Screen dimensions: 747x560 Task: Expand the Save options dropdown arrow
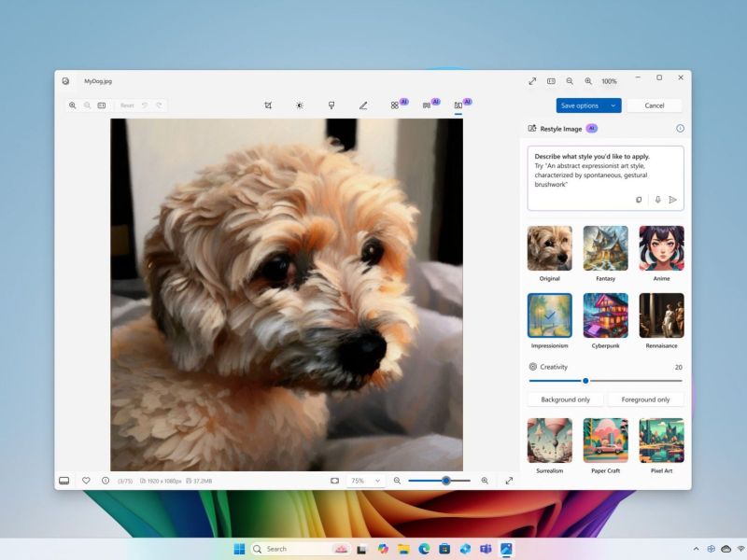click(613, 105)
